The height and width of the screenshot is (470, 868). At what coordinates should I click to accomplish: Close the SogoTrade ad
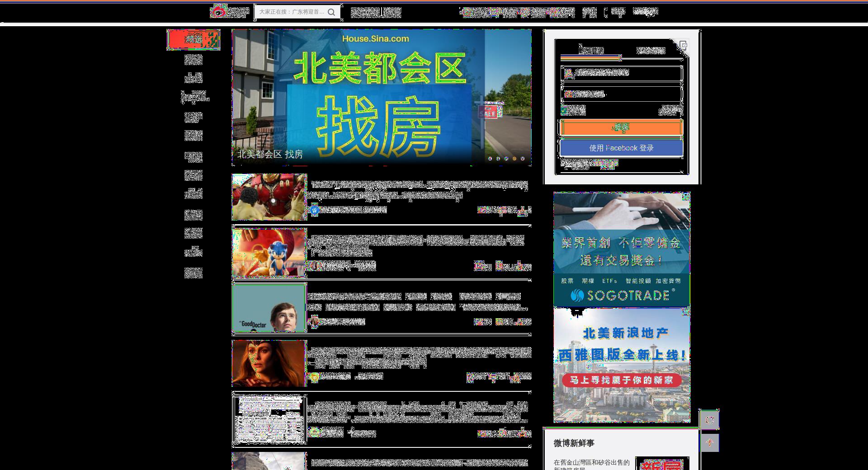(x=686, y=197)
